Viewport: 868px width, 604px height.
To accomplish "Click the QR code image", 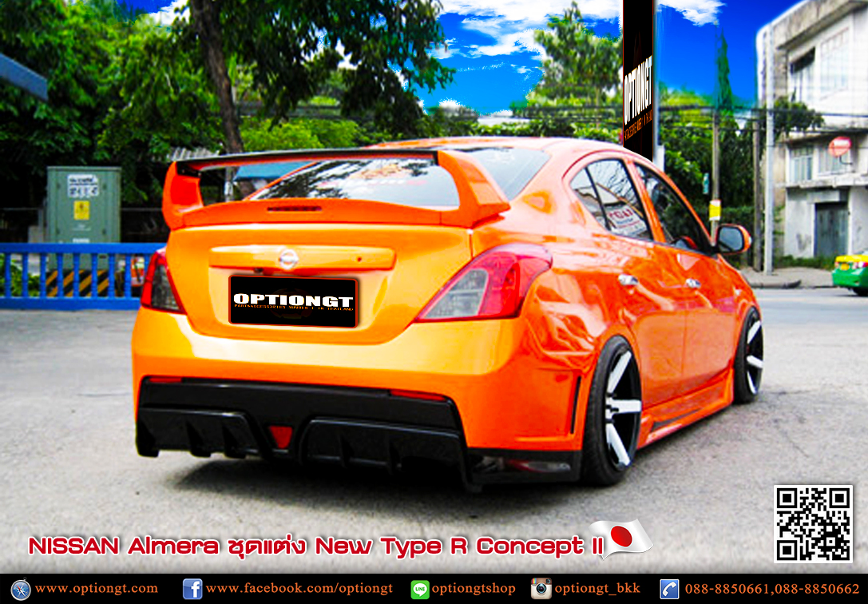I will pos(813,523).
